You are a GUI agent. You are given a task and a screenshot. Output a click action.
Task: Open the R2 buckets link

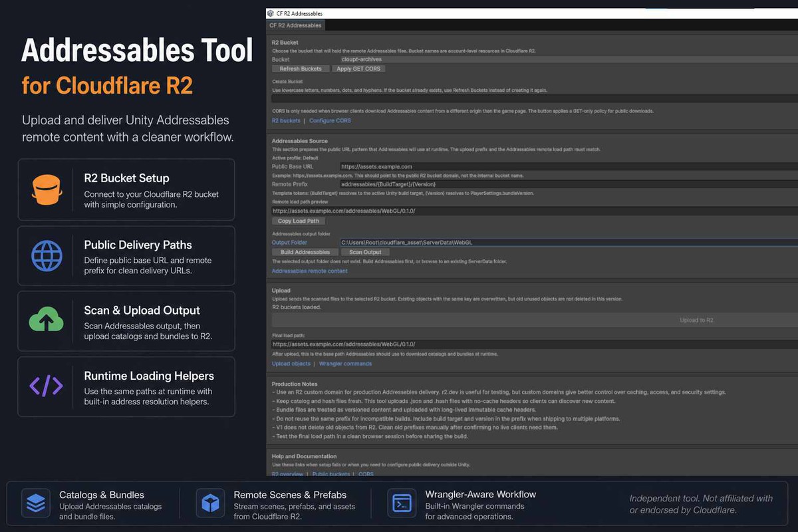point(286,120)
